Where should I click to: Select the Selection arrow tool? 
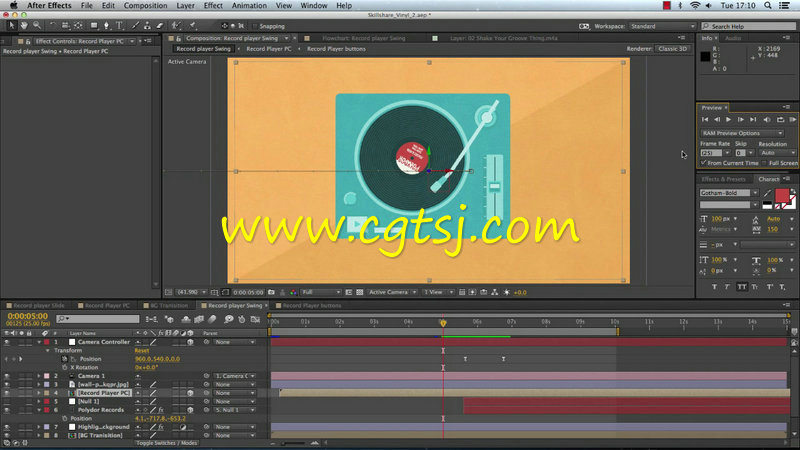11,25
